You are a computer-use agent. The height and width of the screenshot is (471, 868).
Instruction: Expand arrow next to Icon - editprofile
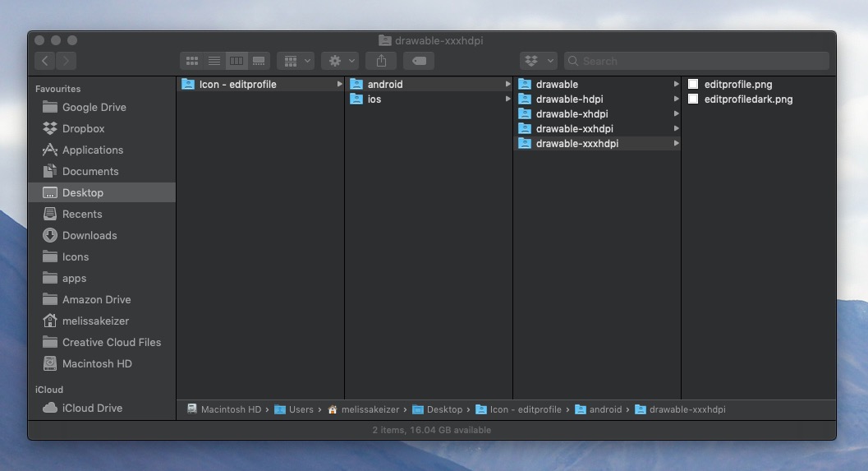339,84
